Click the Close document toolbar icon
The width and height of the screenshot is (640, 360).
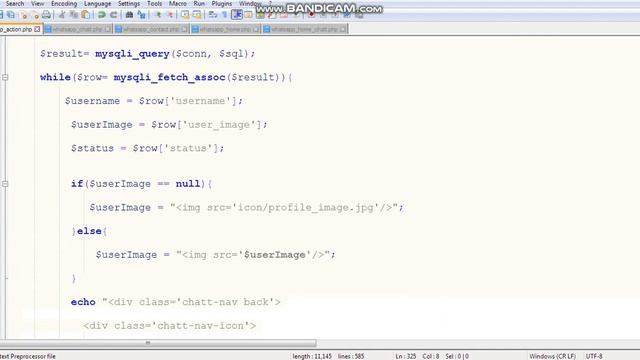pos(23,15)
